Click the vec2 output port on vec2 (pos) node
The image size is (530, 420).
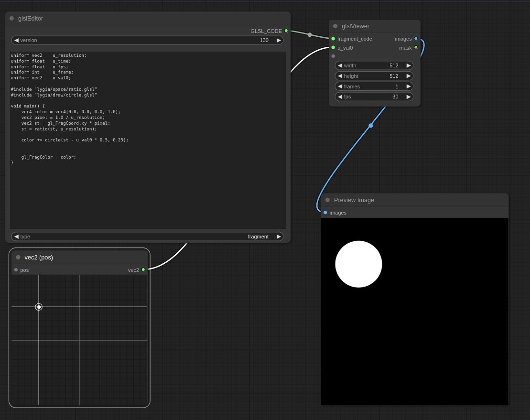143,269
